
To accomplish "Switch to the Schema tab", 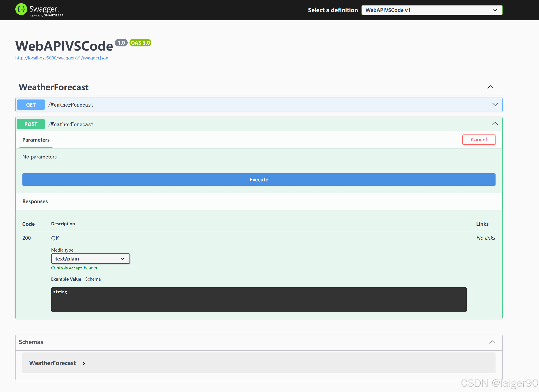I will click(93, 279).
